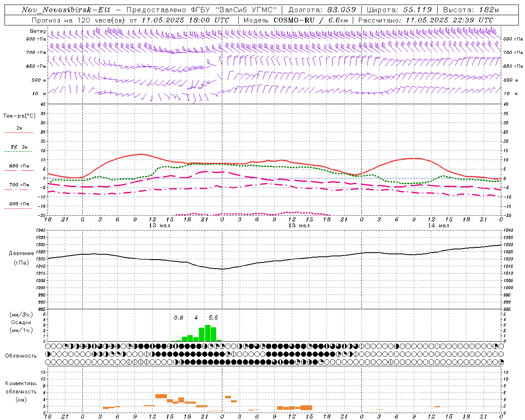
Task: Click the Прогноз на 120 часа(ов) text
Action: coord(79,20)
